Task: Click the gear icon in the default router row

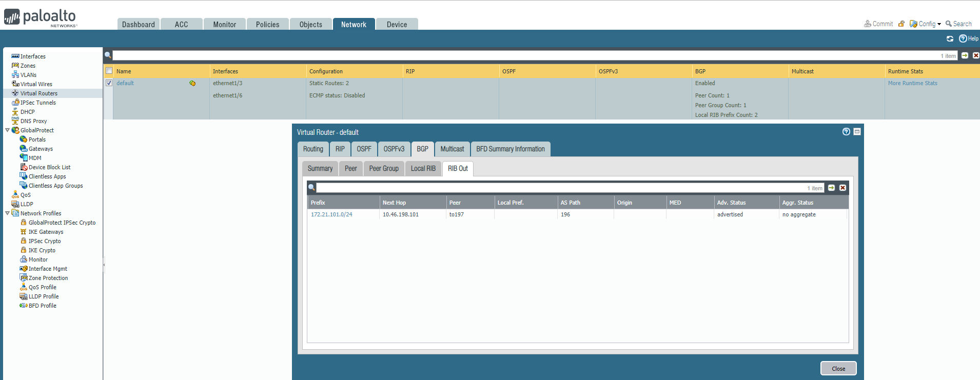Action: [192, 83]
